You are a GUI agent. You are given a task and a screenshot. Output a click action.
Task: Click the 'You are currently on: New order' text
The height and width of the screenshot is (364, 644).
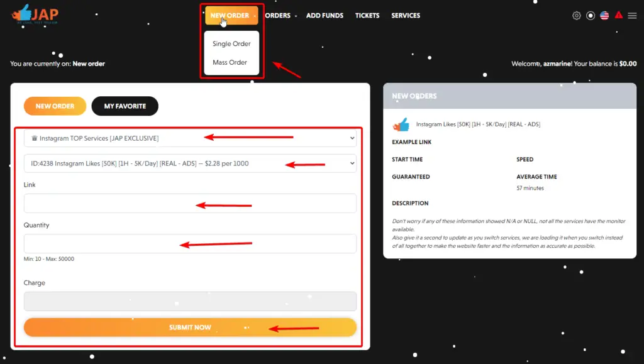57,63
